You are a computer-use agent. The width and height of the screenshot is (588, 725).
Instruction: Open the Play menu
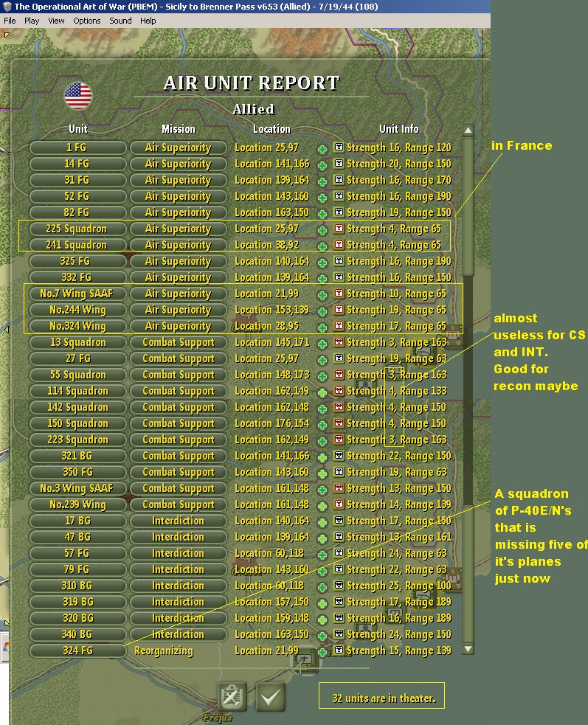tap(32, 21)
